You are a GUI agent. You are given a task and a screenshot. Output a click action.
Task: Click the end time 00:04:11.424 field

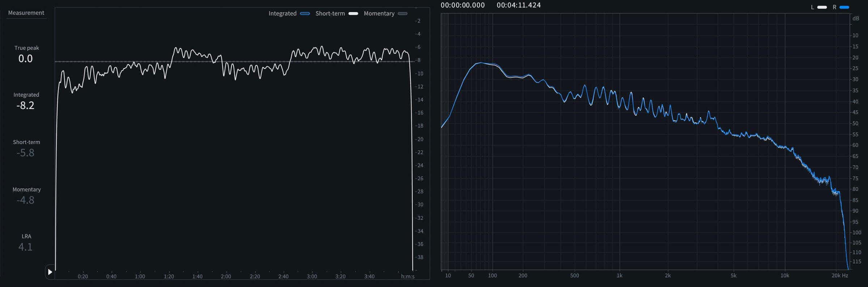tap(519, 5)
